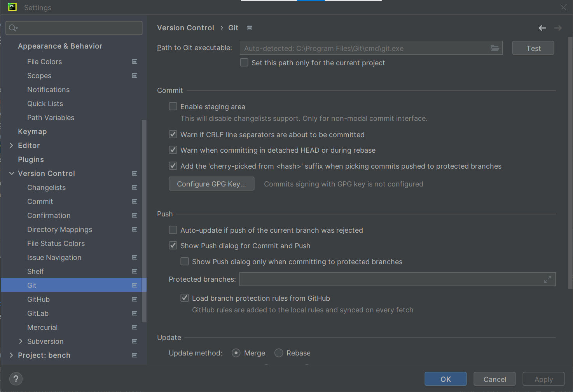Image resolution: width=573 pixels, height=392 pixels.
Task: Click the expand icon in Protected branches field
Action: 548,279
